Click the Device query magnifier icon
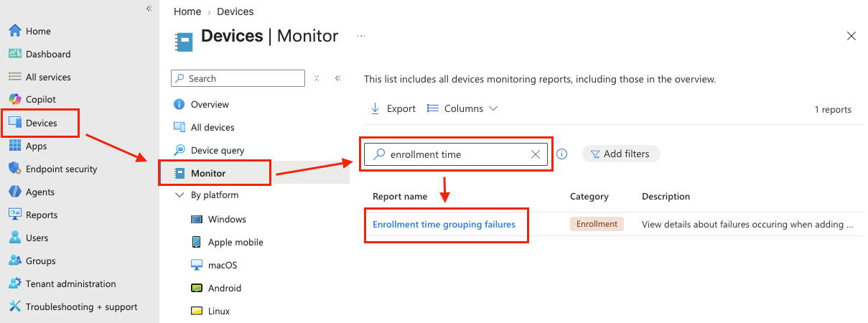The image size is (868, 323). point(179,150)
